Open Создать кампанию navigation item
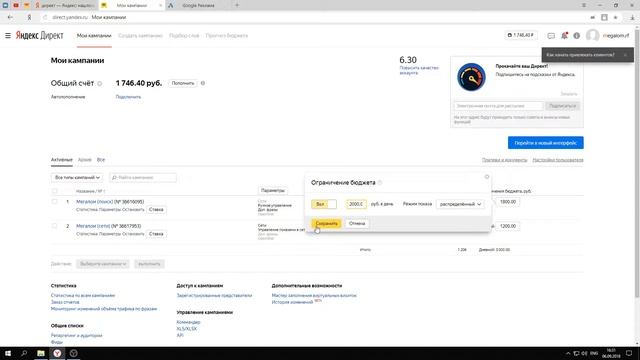Image resolution: width=640 pixels, height=360 pixels. 140,36
